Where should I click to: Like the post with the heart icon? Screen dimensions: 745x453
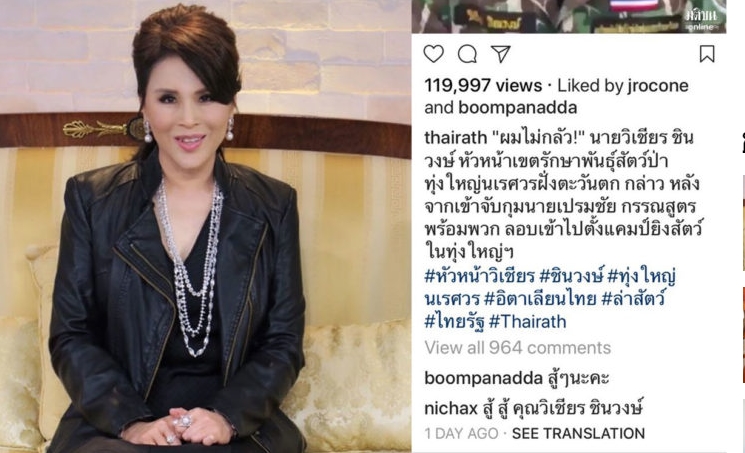433,54
